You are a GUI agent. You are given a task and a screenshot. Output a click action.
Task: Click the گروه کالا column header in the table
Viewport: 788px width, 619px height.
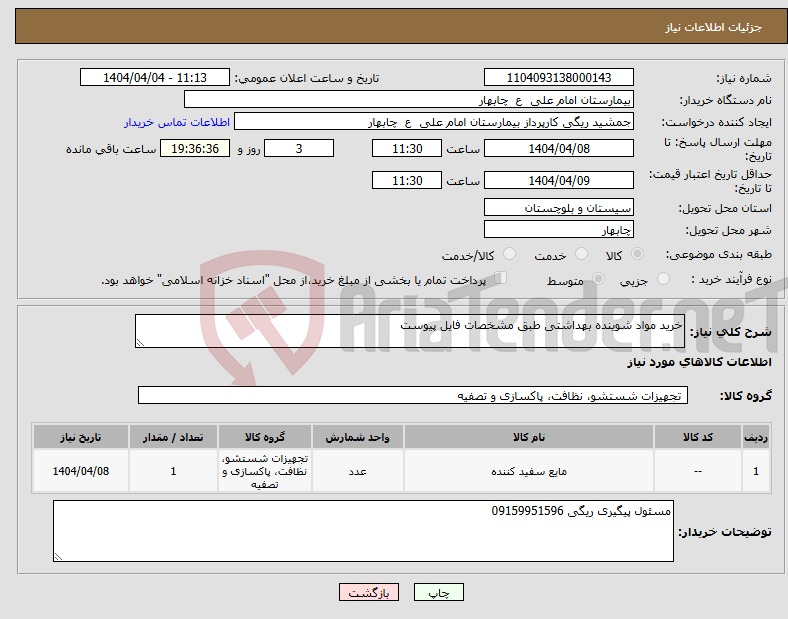coord(265,437)
